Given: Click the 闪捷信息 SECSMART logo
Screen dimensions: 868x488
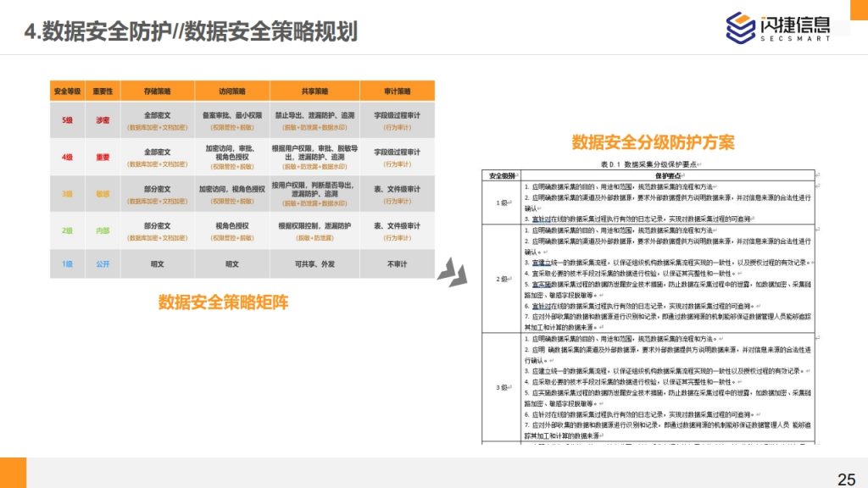Looking at the screenshot, I should 778,27.
